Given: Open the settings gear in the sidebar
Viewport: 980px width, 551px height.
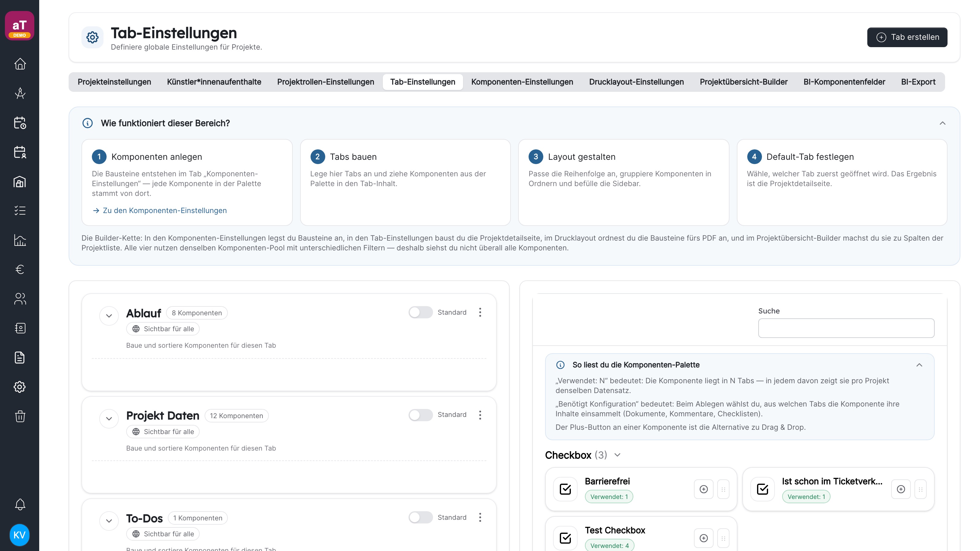Looking at the screenshot, I should click(20, 387).
